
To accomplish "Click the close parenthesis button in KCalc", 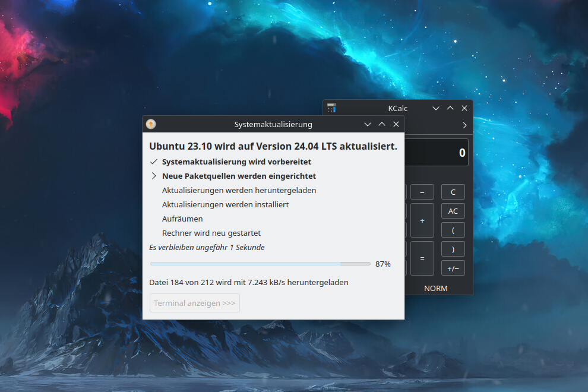I will tap(453, 249).
